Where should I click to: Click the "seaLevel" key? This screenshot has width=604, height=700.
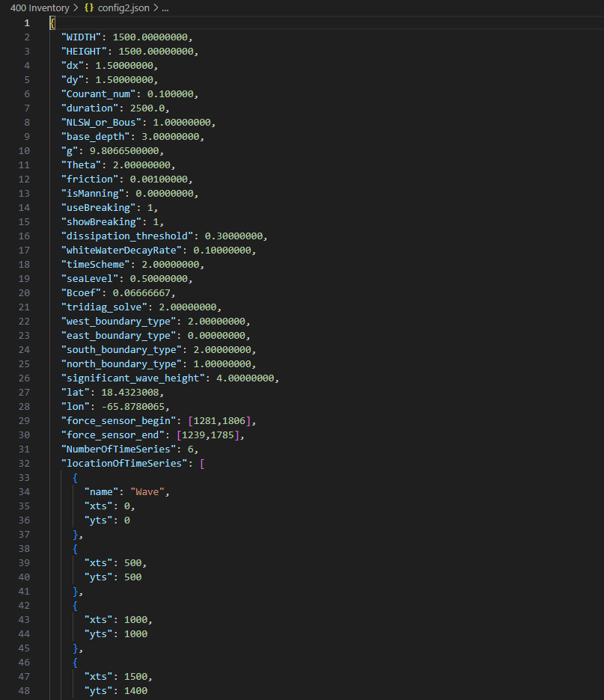point(90,279)
